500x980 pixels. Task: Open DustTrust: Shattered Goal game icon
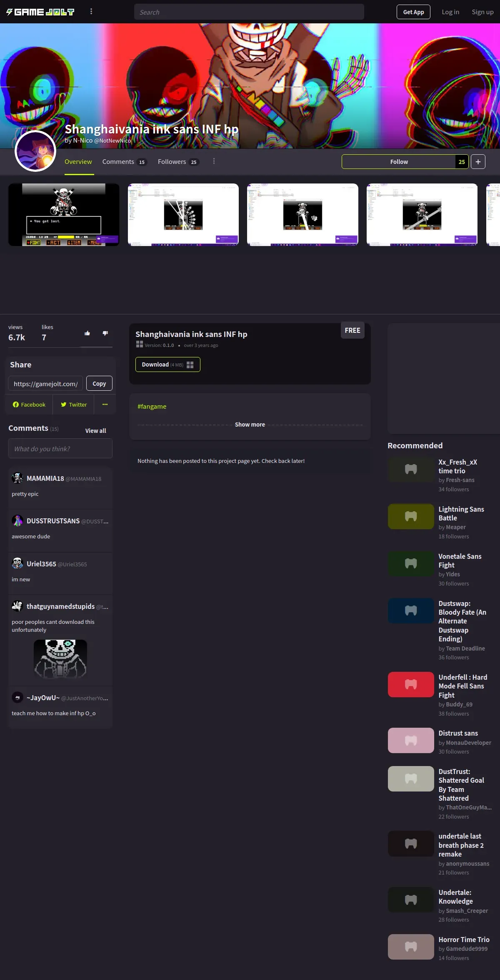pyautogui.click(x=411, y=779)
